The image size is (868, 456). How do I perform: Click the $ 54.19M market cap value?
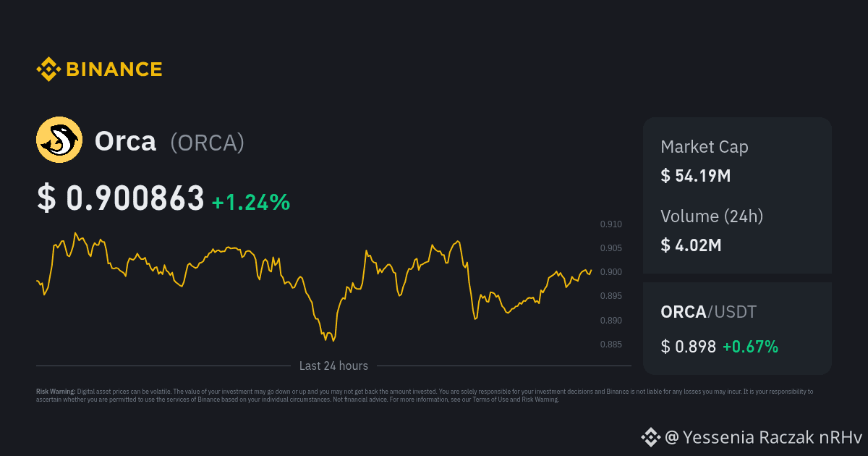(696, 175)
